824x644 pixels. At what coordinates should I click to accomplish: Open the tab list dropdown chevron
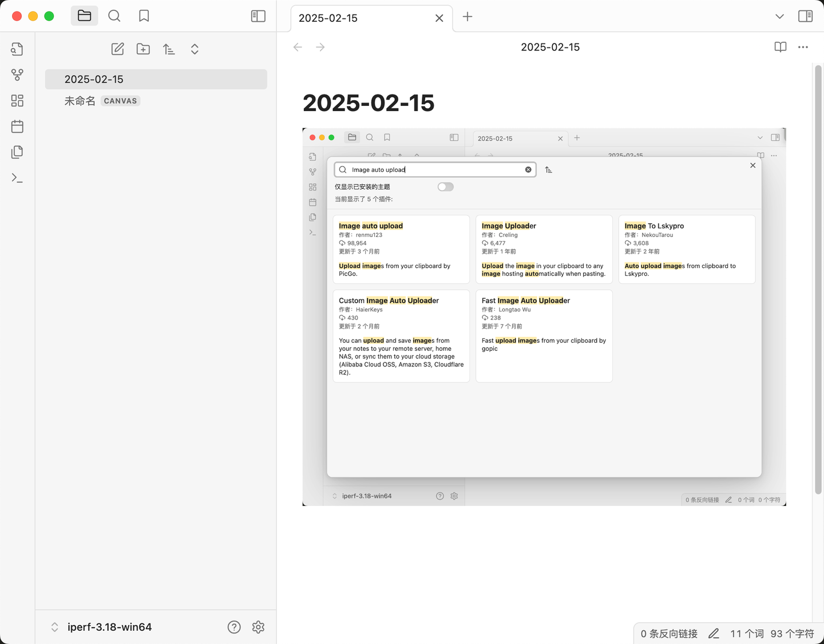click(779, 17)
